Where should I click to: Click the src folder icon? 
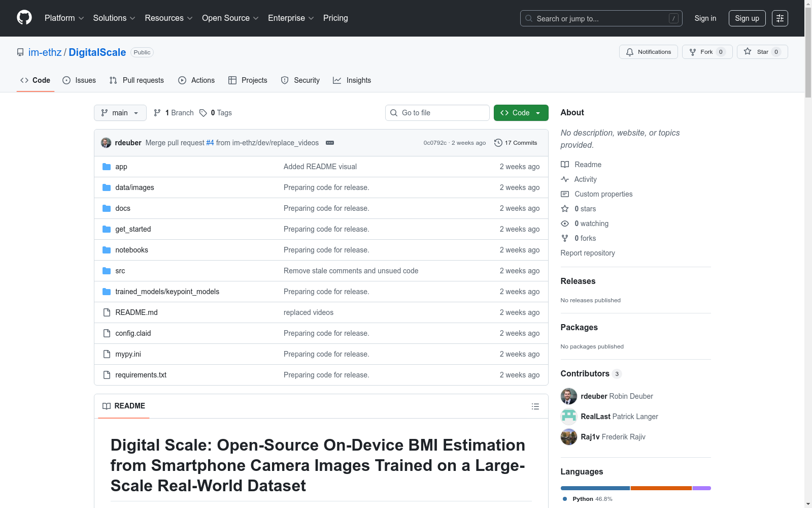coord(107,271)
